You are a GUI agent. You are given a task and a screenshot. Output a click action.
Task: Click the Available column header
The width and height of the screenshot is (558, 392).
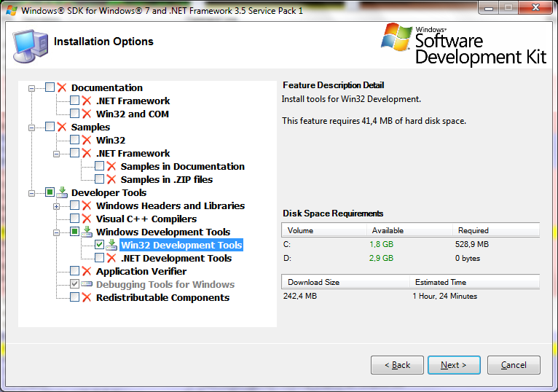409,230
